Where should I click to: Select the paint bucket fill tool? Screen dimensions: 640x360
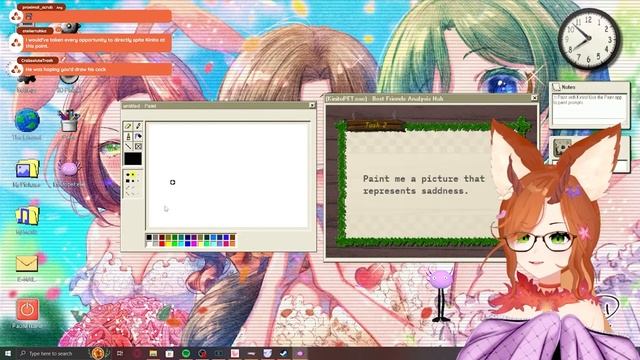click(138, 136)
